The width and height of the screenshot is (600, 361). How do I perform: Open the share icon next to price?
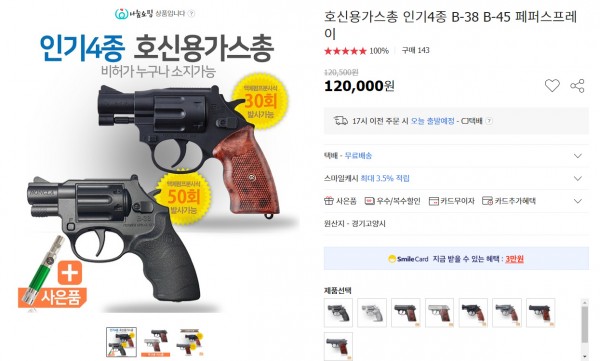click(577, 86)
